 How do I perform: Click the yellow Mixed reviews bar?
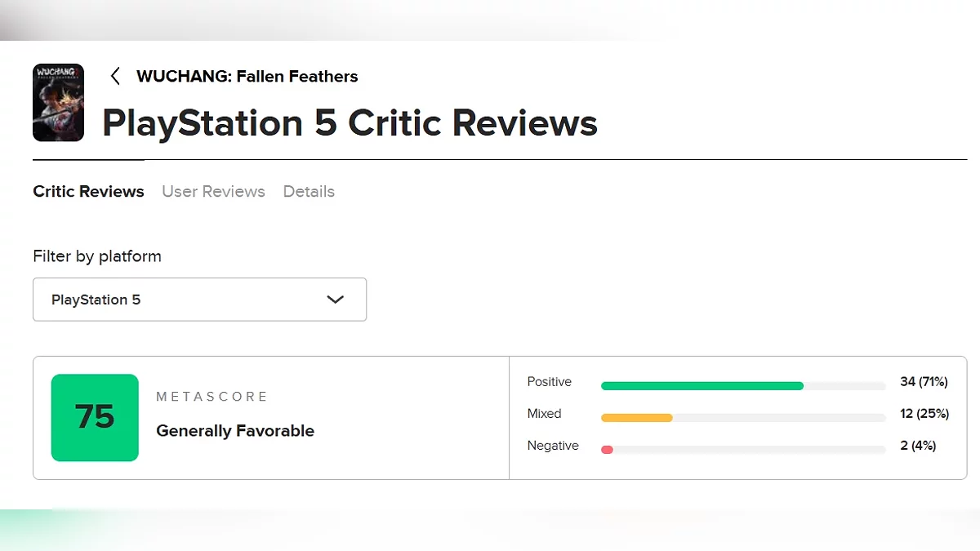coord(636,417)
